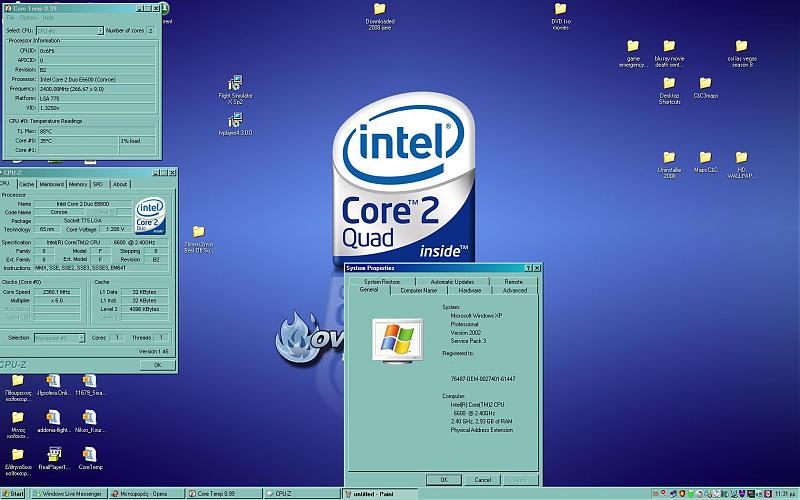Screen dimensions: 800x500
Task: Open the Help menu in Core Temp
Action: [x=48, y=18]
